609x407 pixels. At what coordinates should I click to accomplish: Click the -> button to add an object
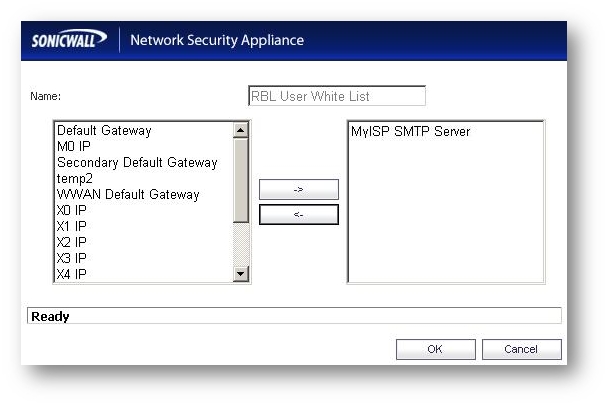click(x=299, y=190)
